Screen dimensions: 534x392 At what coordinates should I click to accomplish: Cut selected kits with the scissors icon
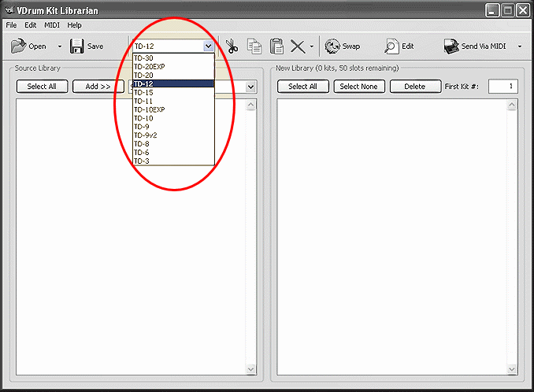tap(232, 46)
